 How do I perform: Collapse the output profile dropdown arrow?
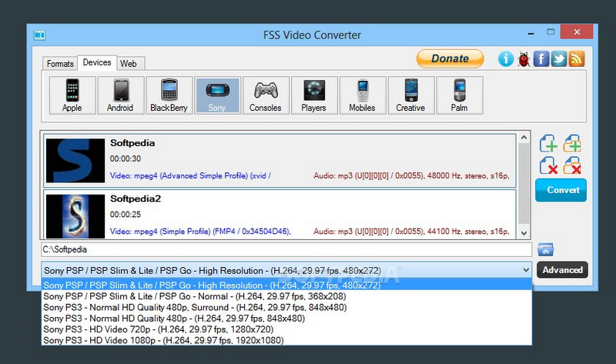pyautogui.click(x=526, y=270)
